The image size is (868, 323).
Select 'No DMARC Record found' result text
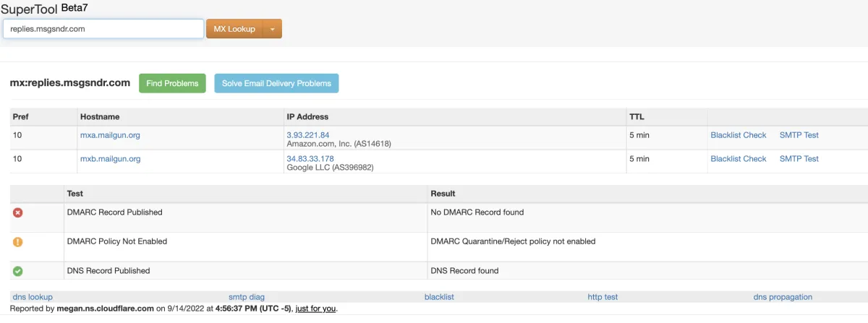tap(477, 212)
